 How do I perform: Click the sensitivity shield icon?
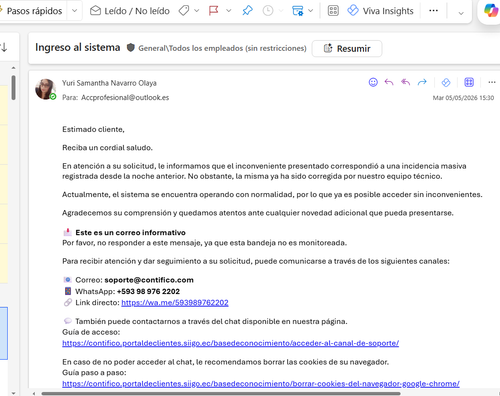(131, 48)
